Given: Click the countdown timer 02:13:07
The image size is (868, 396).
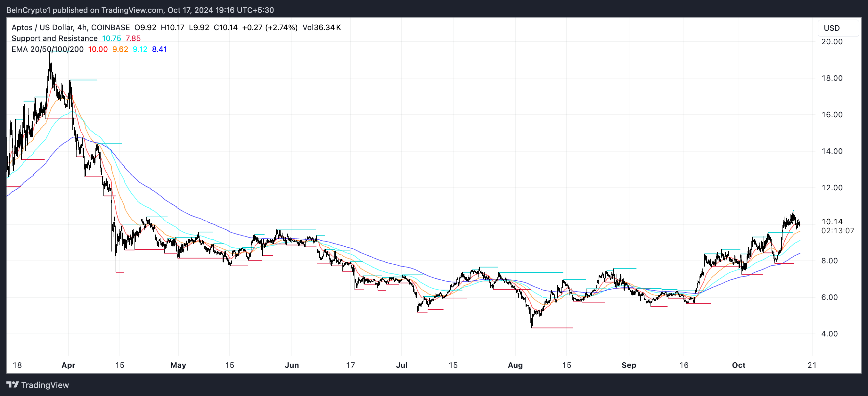Looking at the screenshot, I should pyautogui.click(x=838, y=231).
